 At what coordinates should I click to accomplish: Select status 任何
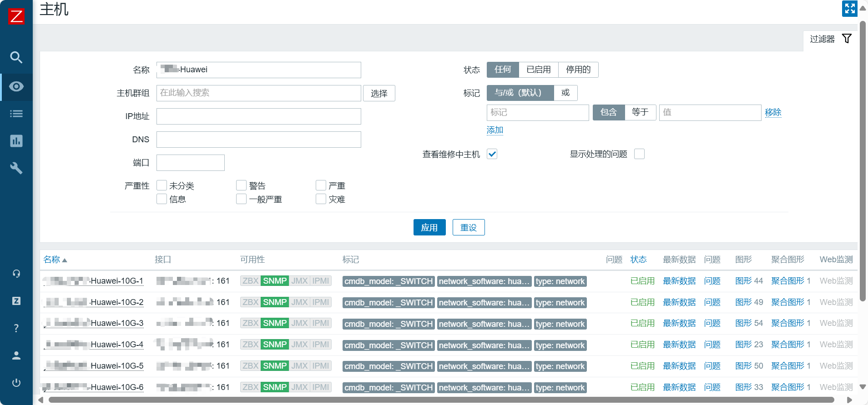503,70
